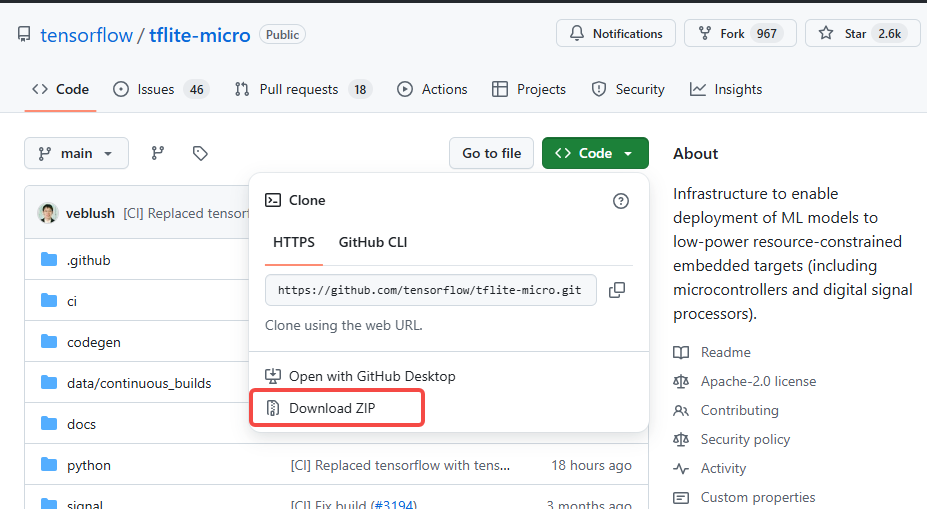Switch to the GitHub CLI tab
Image resolution: width=927 pixels, height=509 pixels.
pyautogui.click(x=372, y=242)
